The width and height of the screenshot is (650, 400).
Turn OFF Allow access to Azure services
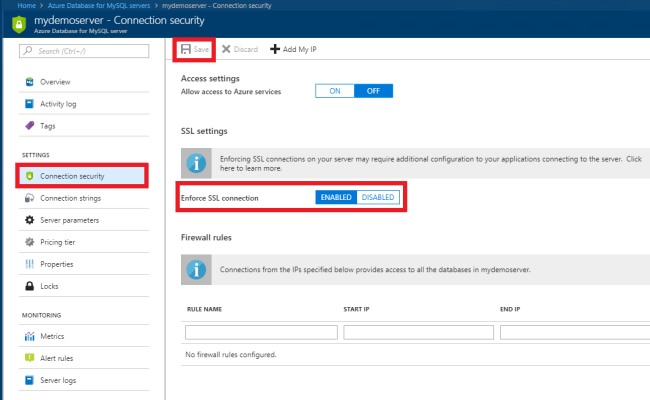click(373, 91)
